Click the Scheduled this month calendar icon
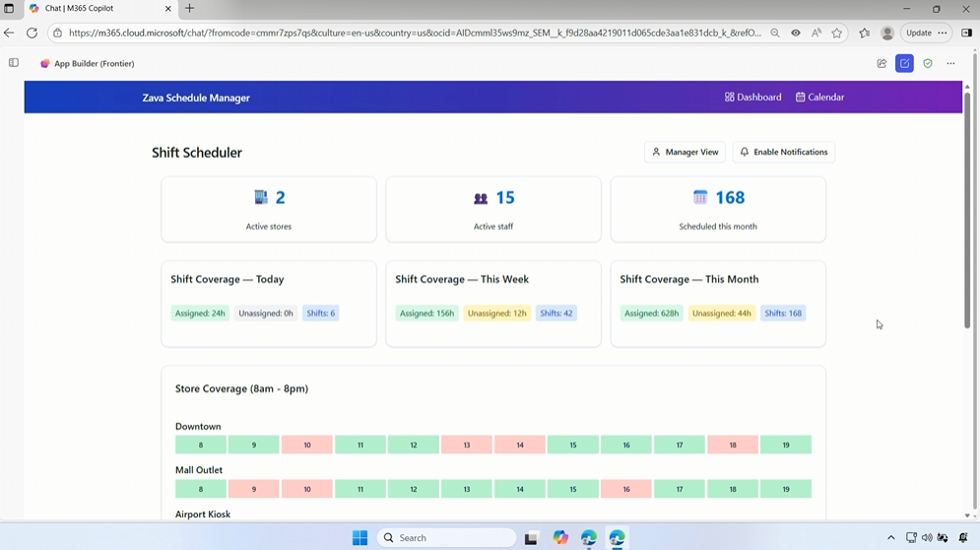 (x=700, y=197)
